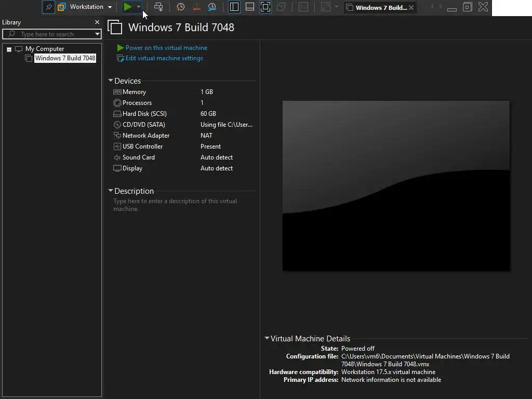Collapse the Description section
Screen dimensions: 532x399
[111, 191]
